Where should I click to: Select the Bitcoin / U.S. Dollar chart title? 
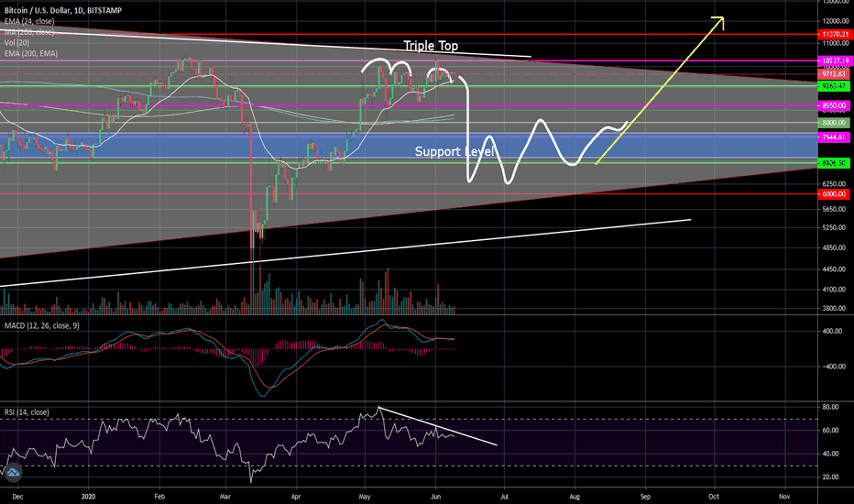(x=63, y=10)
